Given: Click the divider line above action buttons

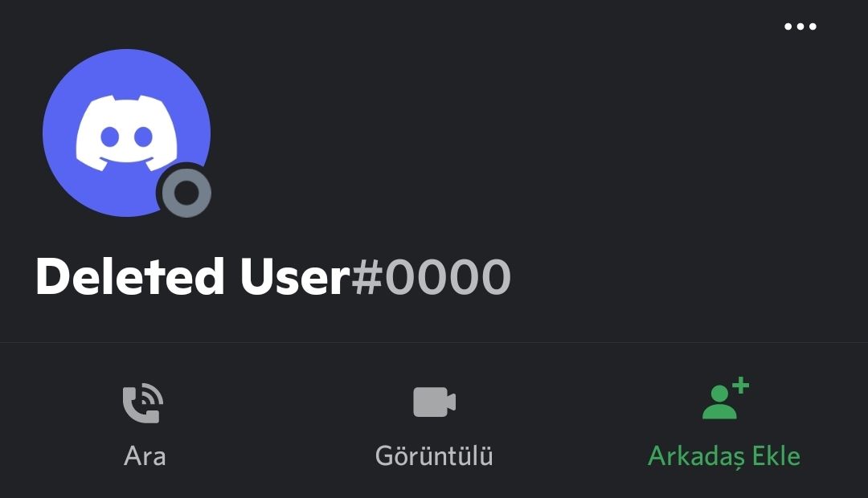Looking at the screenshot, I should click(434, 342).
